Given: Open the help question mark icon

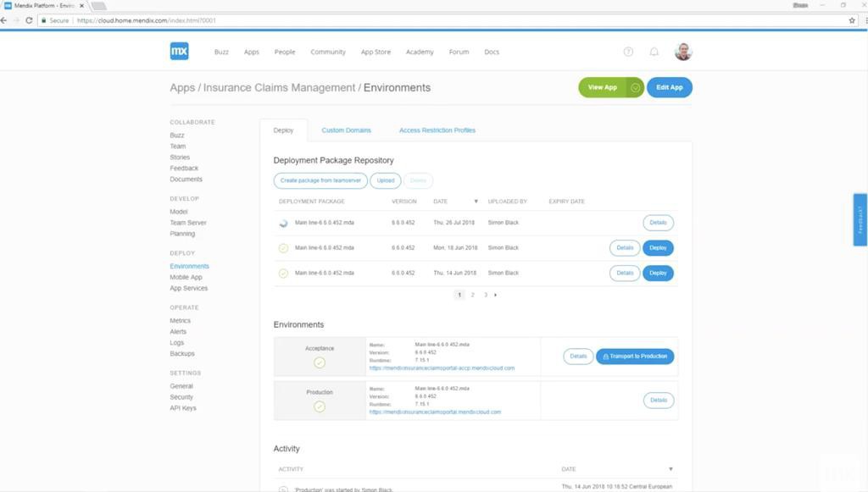Looking at the screenshot, I should (628, 52).
